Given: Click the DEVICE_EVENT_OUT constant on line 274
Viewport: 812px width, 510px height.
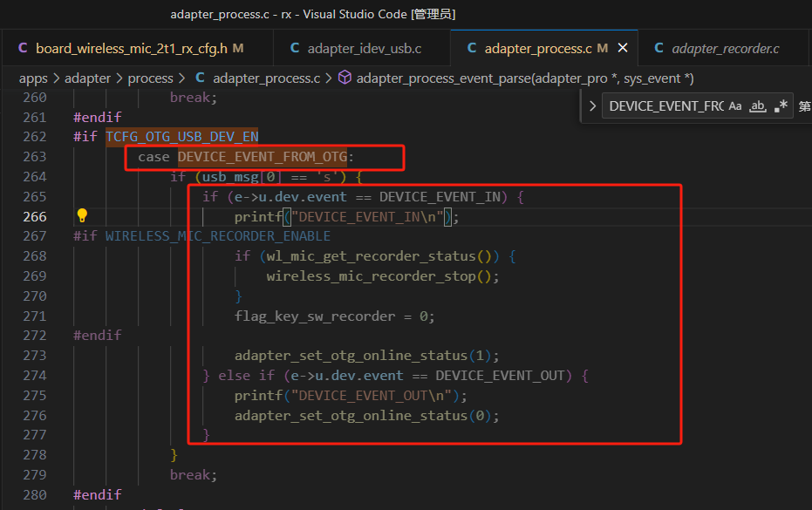Looking at the screenshot, I should [500, 376].
